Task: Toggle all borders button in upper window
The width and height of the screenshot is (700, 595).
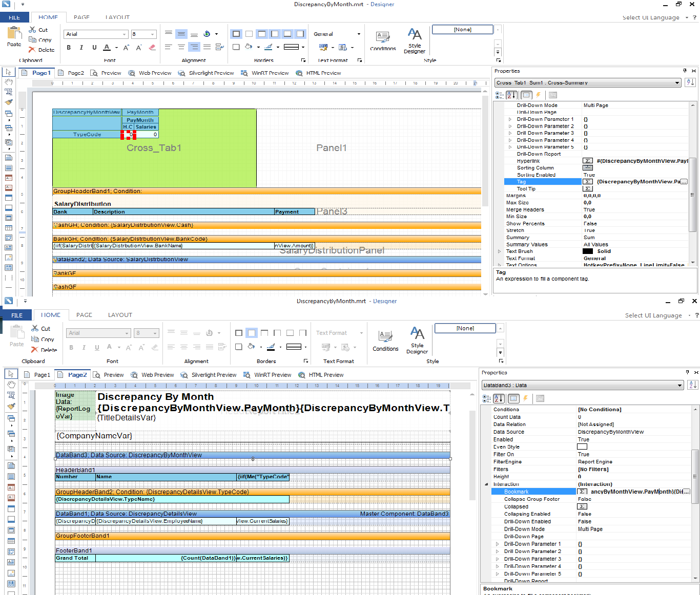Action: [x=236, y=34]
